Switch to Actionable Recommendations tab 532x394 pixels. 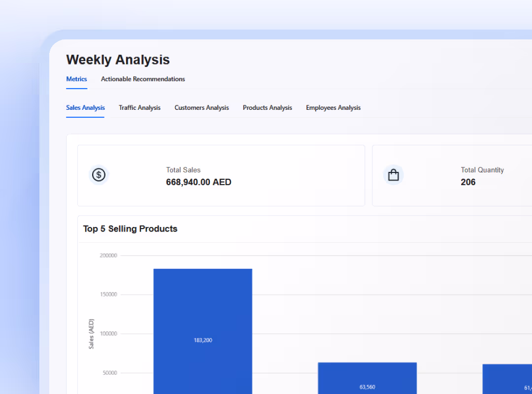143,79
